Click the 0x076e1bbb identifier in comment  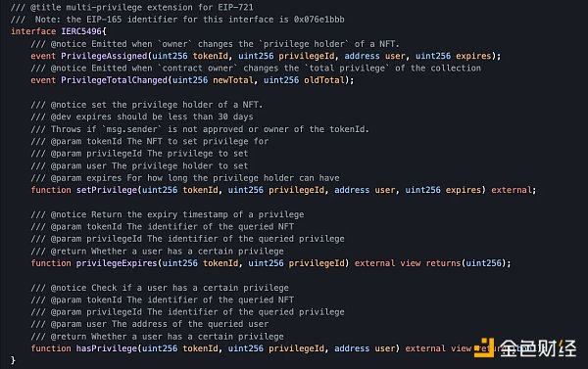[319, 20]
